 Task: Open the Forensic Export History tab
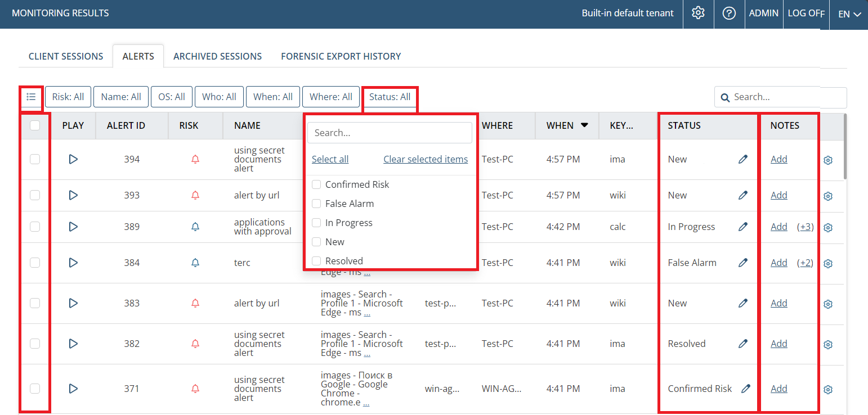(341, 56)
